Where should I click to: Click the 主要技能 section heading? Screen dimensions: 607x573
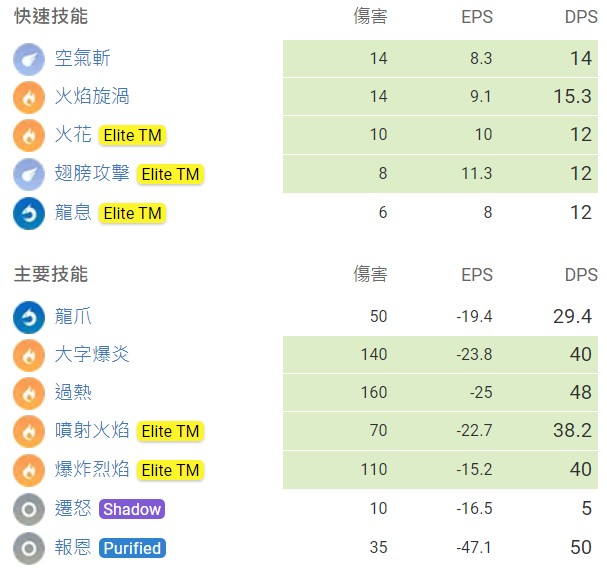(51, 275)
